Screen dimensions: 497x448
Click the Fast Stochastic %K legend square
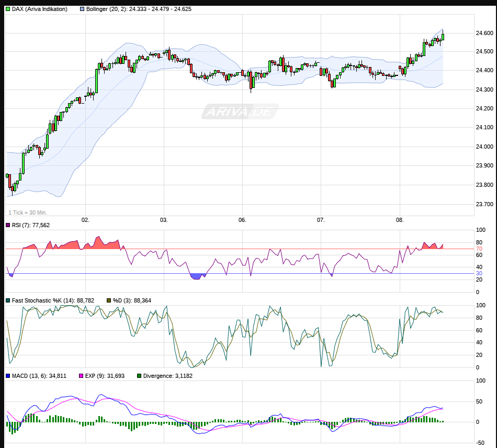[8, 300]
